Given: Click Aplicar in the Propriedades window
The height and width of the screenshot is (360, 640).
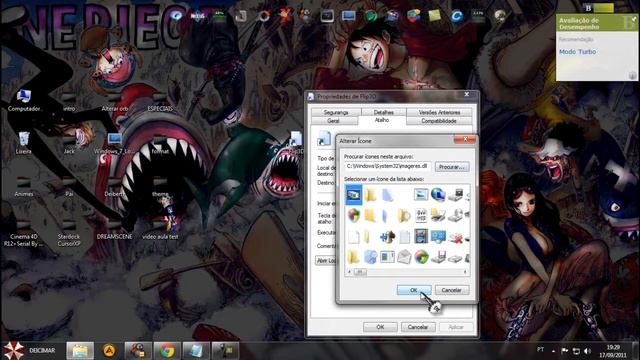Looking at the screenshot, I should [456, 327].
